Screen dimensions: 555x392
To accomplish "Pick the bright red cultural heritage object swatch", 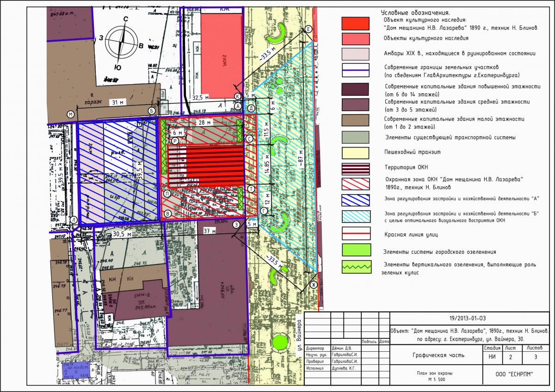I will coord(355,24).
